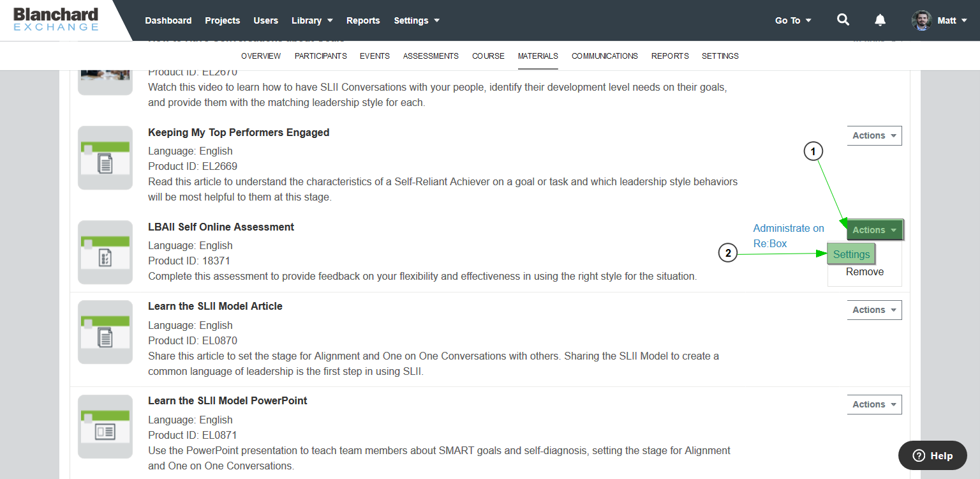The height and width of the screenshot is (479, 980).
Task: Click Matt's profile avatar picture
Action: click(921, 20)
